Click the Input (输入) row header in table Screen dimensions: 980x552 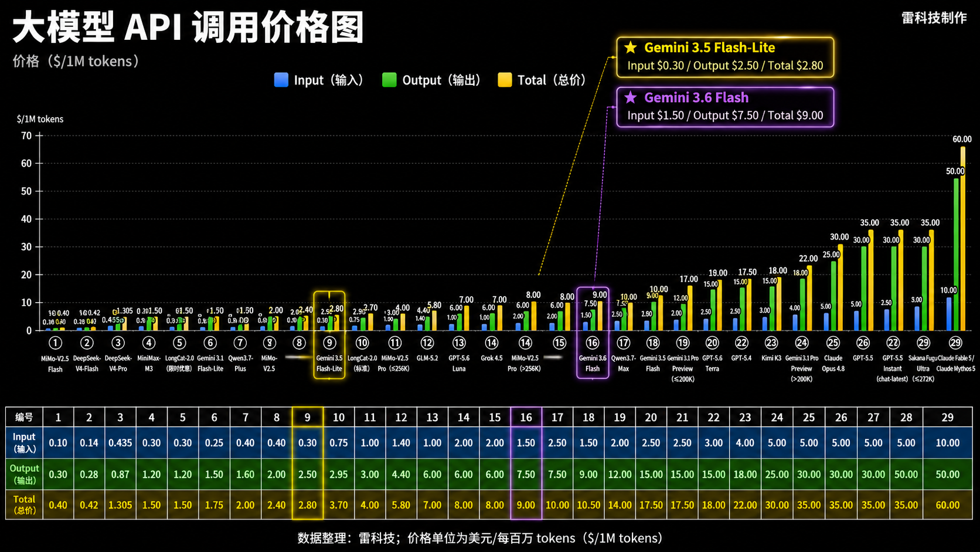tap(24, 443)
